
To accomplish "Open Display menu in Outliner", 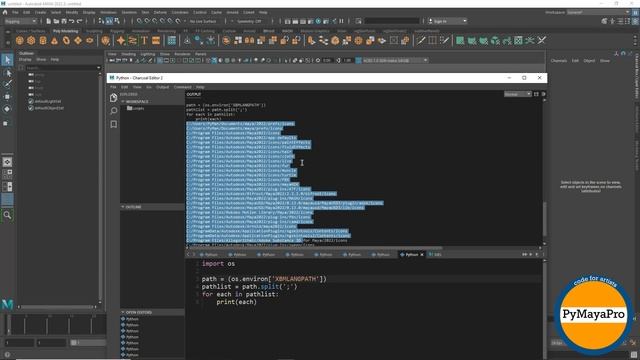I will tap(25, 60).
